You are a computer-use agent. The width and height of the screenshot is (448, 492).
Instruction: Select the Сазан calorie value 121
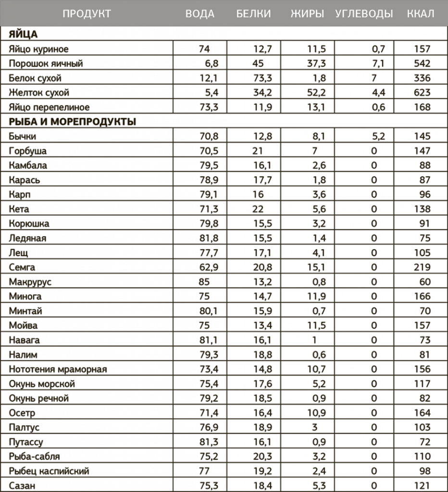(422, 485)
